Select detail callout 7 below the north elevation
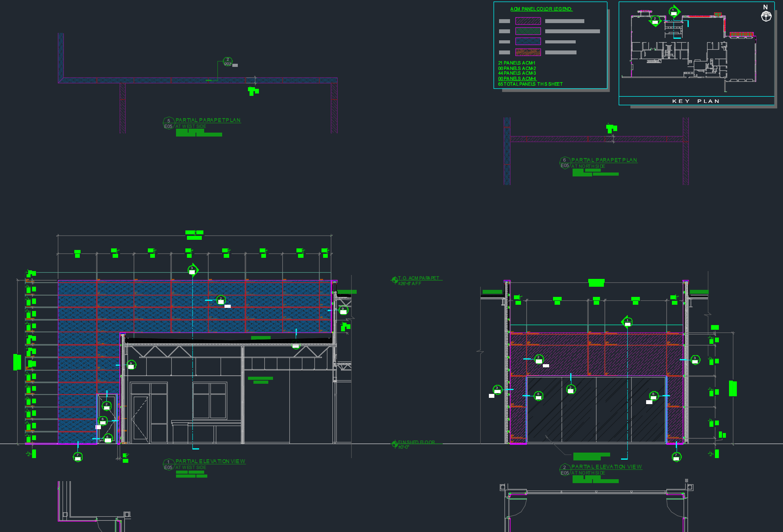Image resolution: width=783 pixels, height=532 pixels. [677, 457]
